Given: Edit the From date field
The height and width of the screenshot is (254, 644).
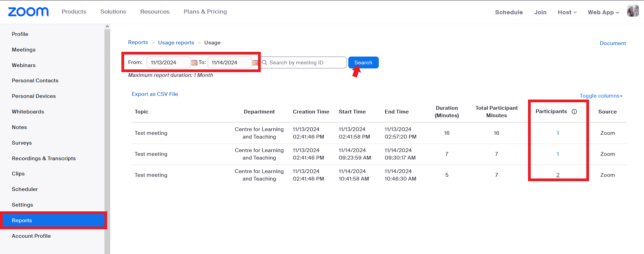Looking at the screenshot, I should (168, 63).
